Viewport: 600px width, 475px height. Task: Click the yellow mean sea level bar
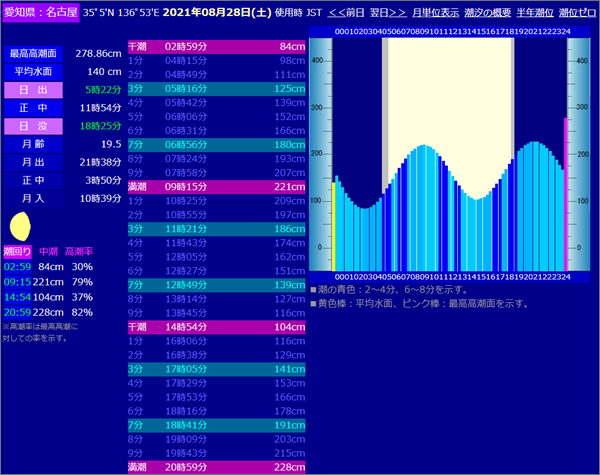333,227
